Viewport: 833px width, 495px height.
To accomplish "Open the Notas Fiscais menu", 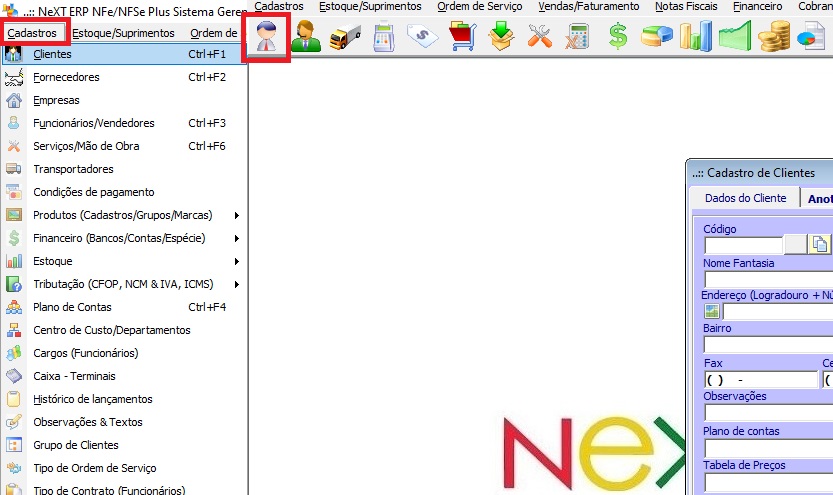I will (686, 6).
